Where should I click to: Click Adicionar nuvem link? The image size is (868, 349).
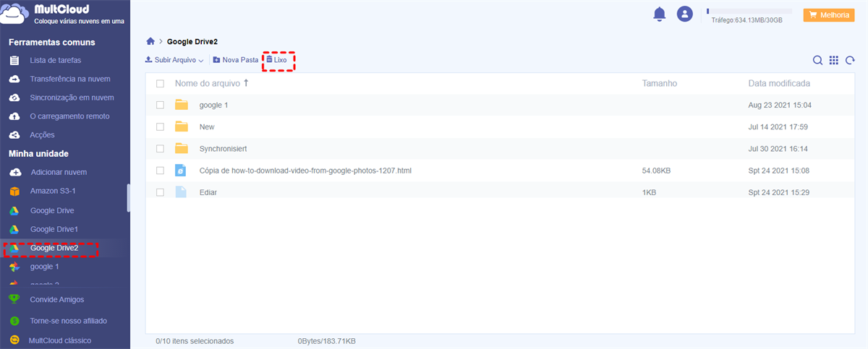pos(59,173)
